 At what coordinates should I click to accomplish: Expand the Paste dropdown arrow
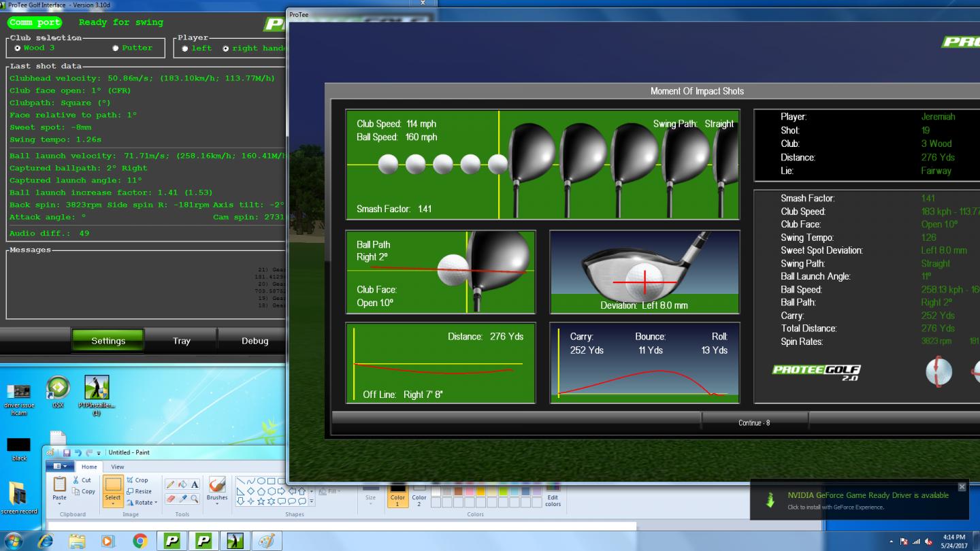[x=59, y=503]
